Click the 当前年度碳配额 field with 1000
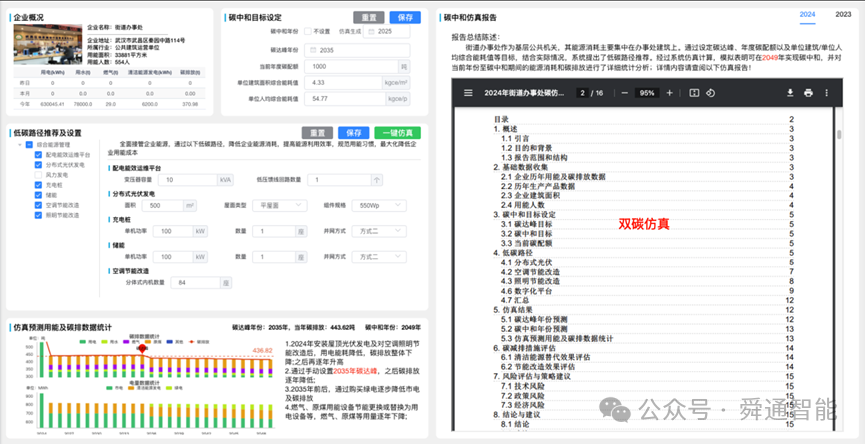Viewport: 865px width, 444px height. point(351,67)
